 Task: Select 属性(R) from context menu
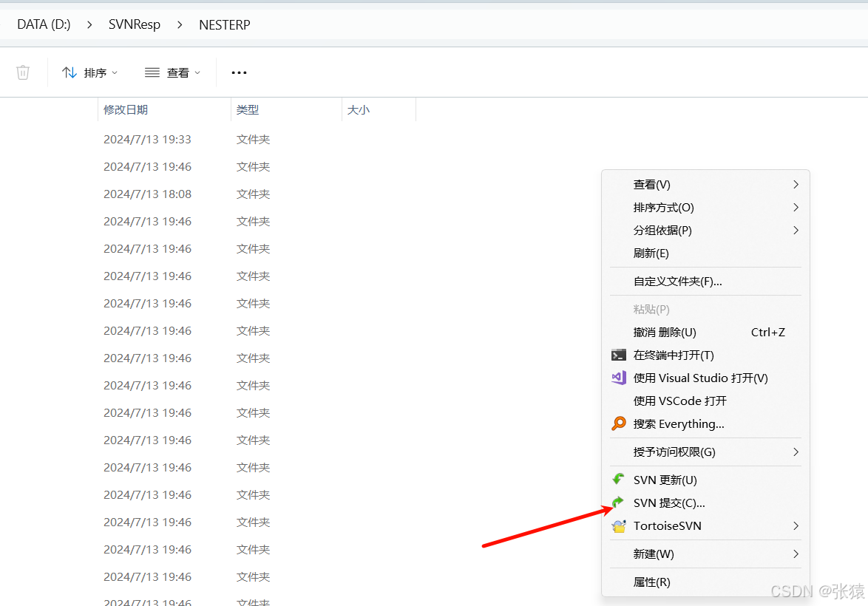[651, 582]
